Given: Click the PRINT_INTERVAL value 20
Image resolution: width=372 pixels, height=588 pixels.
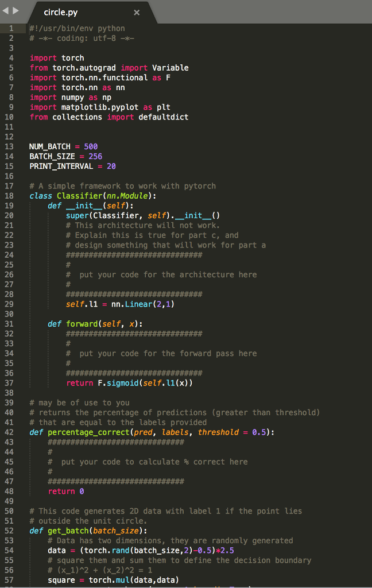Looking at the screenshot, I should (111, 166).
